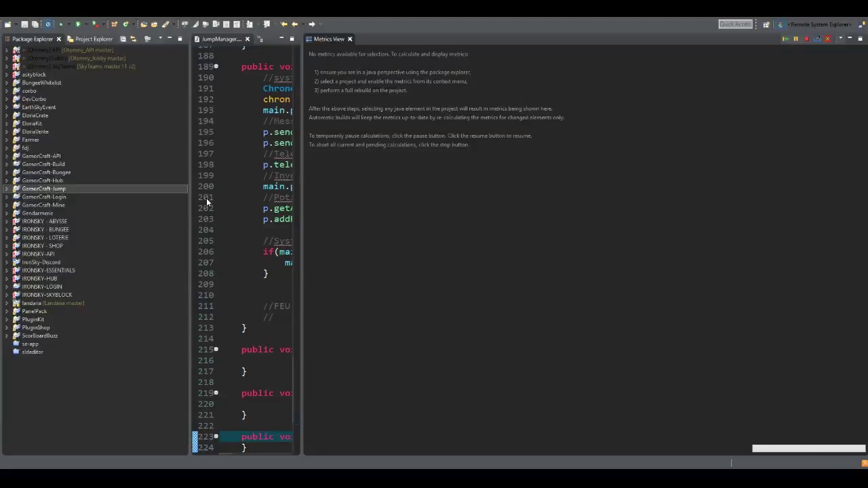Click the Metrics View export icon
This screenshot has width=868, height=488.
[817, 39]
